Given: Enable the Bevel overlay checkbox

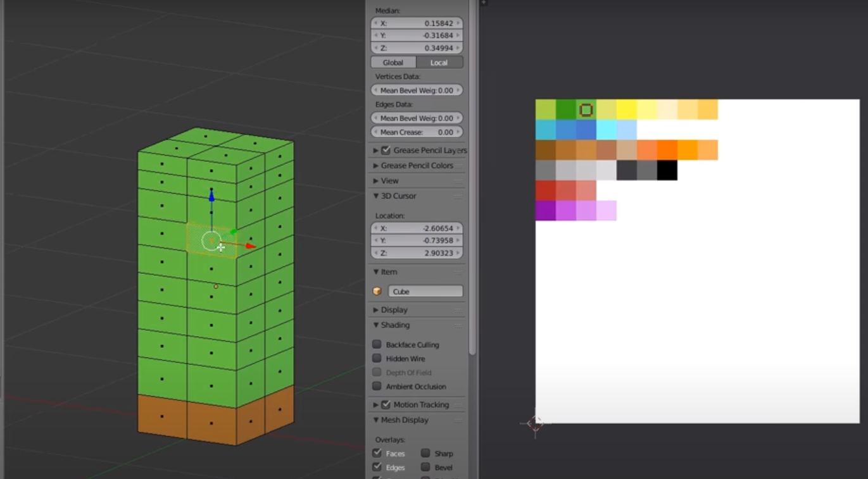Looking at the screenshot, I should (x=425, y=467).
